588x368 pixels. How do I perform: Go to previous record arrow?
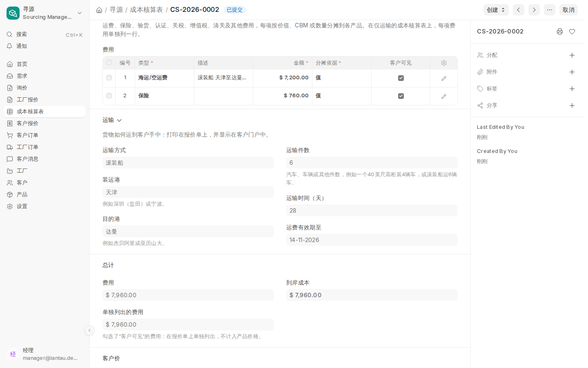519,10
